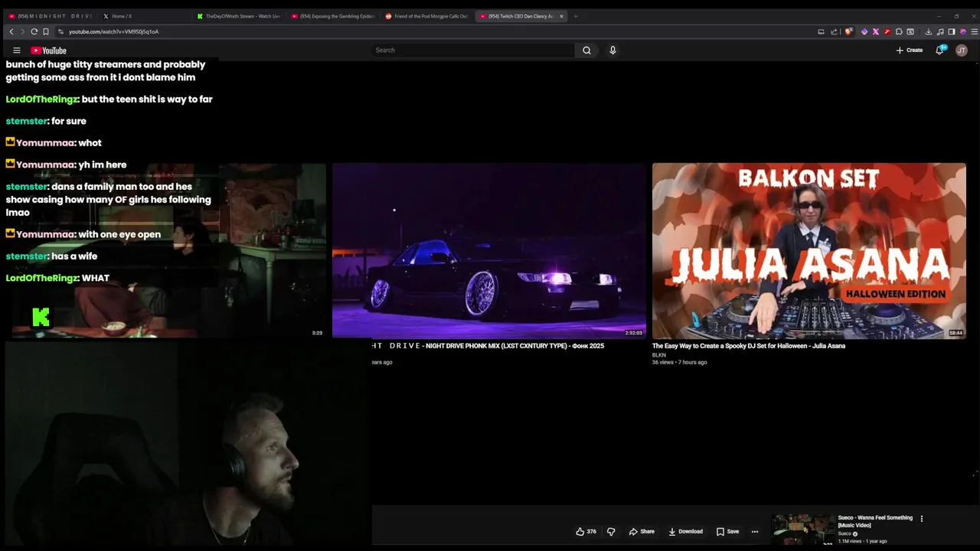Save the video to a playlist
The height and width of the screenshot is (551, 980).
[x=727, y=531]
